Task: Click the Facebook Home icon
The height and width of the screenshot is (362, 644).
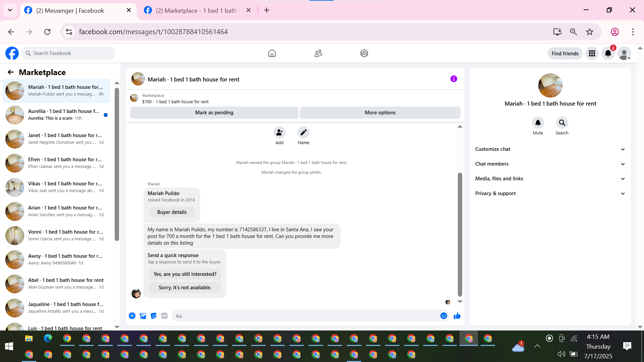Action: tap(272, 53)
